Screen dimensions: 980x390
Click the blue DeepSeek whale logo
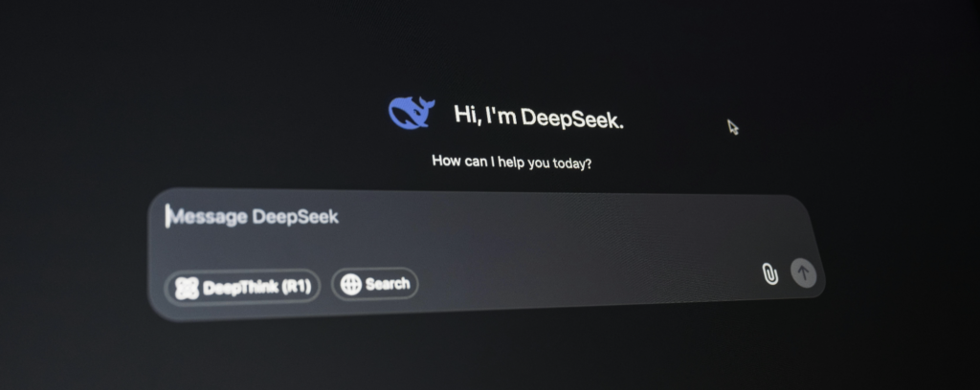click(412, 113)
